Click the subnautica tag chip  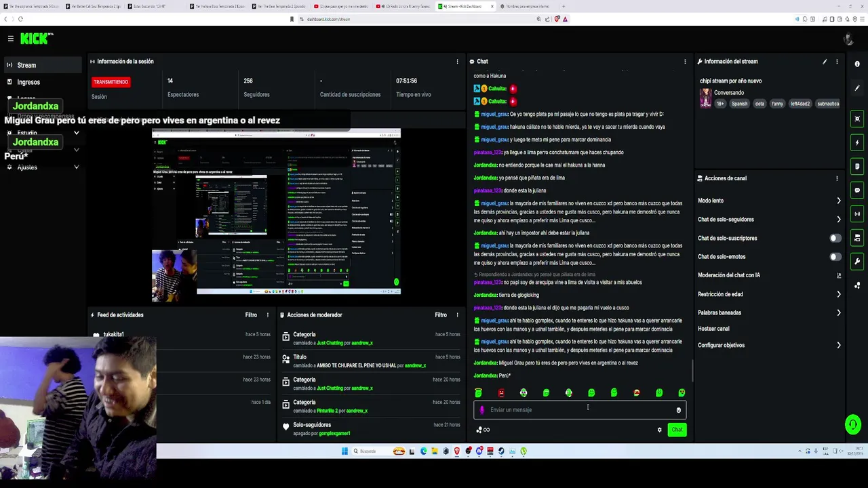click(x=828, y=104)
